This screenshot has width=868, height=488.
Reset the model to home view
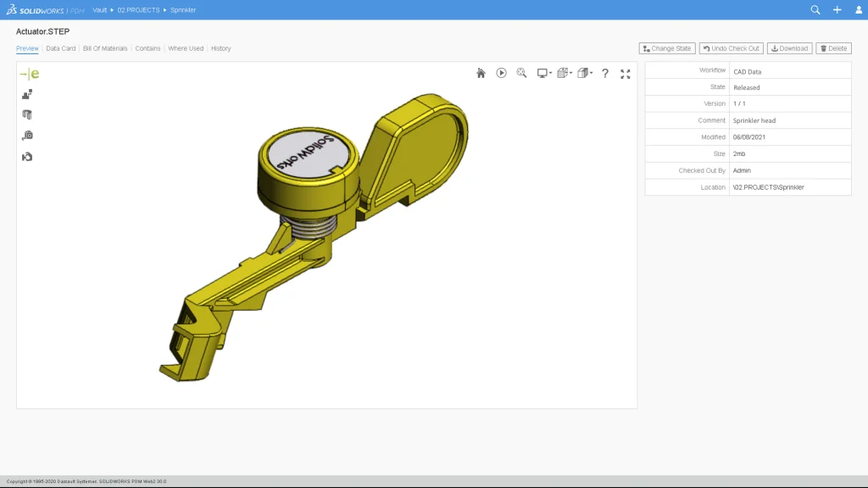coord(481,74)
